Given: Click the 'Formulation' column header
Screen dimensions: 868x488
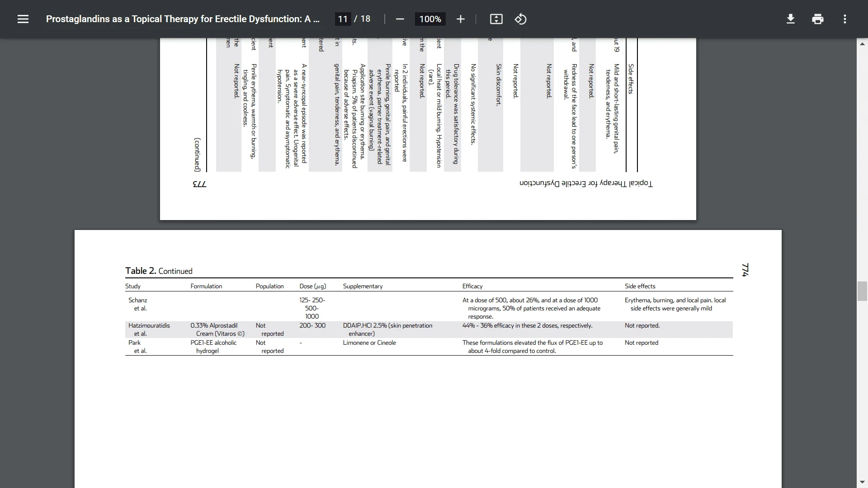Looking at the screenshot, I should point(206,286).
